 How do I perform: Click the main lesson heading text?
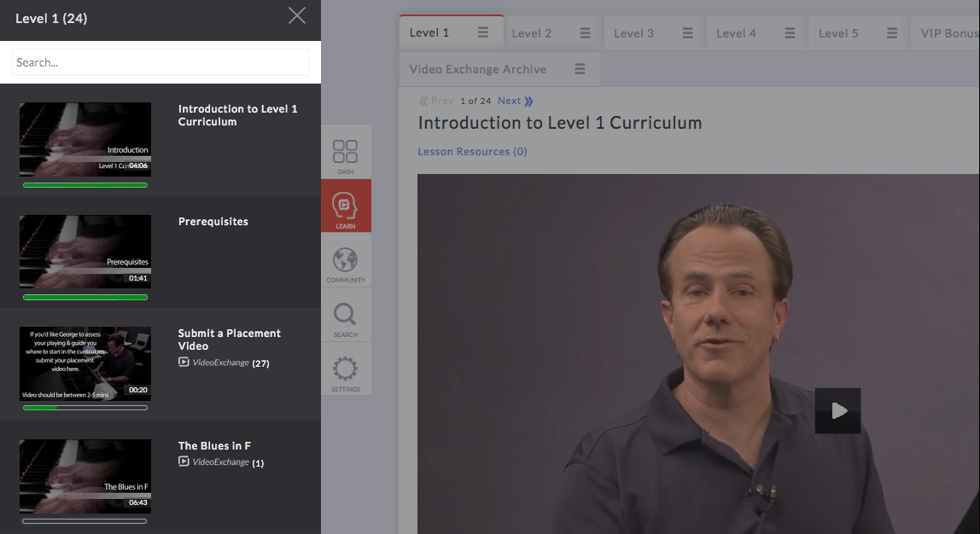[560, 123]
